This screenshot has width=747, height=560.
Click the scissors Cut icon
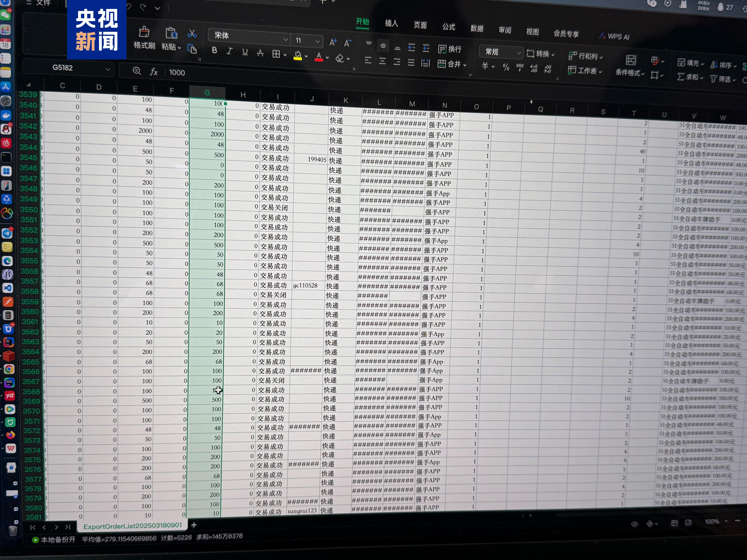pyautogui.click(x=192, y=33)
